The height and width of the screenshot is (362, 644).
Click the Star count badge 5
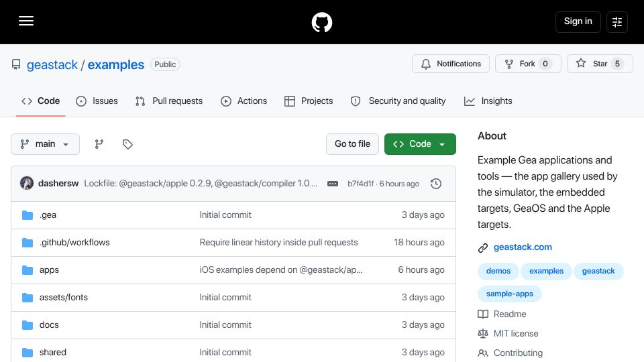coord(617,64)
